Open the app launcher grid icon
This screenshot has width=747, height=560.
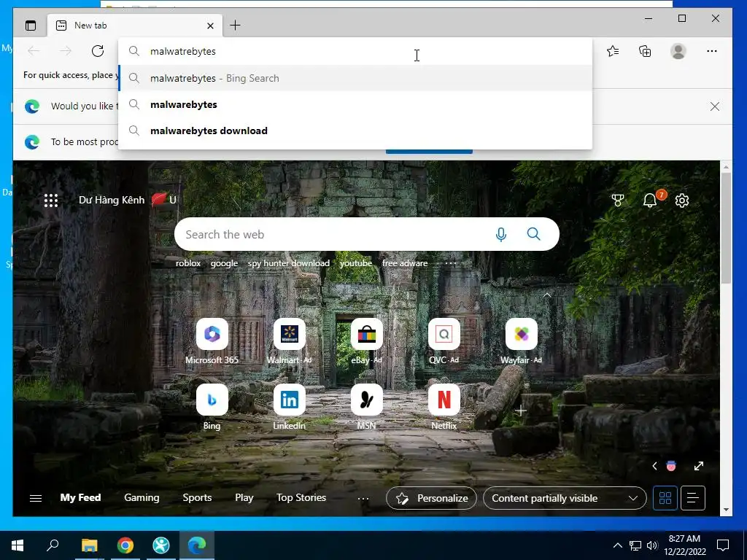click(51, 200)
